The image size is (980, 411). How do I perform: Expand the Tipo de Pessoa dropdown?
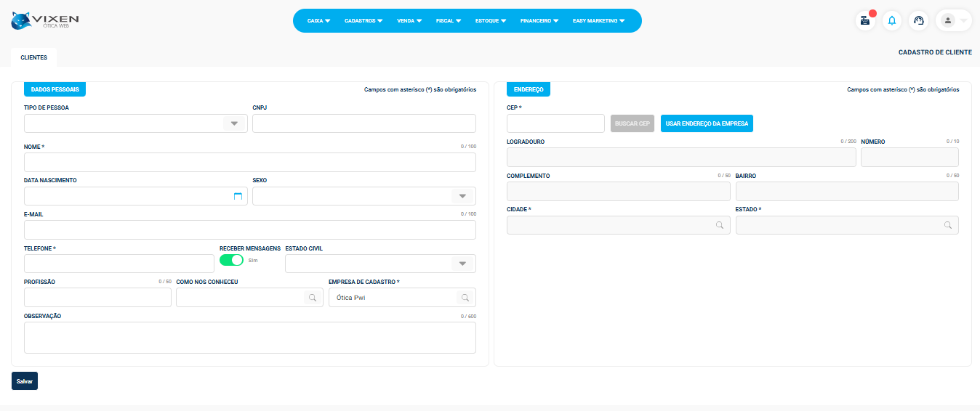point(234,123)
